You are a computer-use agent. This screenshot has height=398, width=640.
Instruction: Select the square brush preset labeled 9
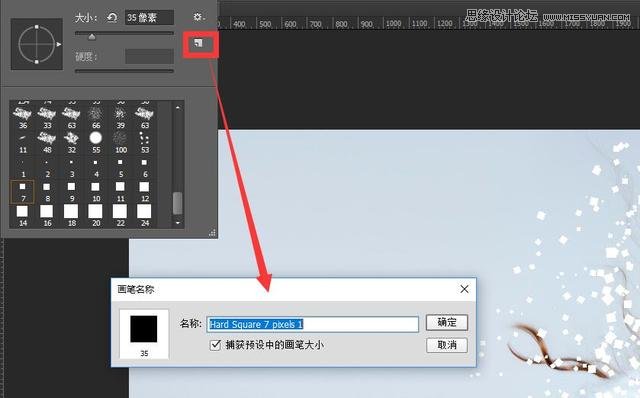coord(72,191)
